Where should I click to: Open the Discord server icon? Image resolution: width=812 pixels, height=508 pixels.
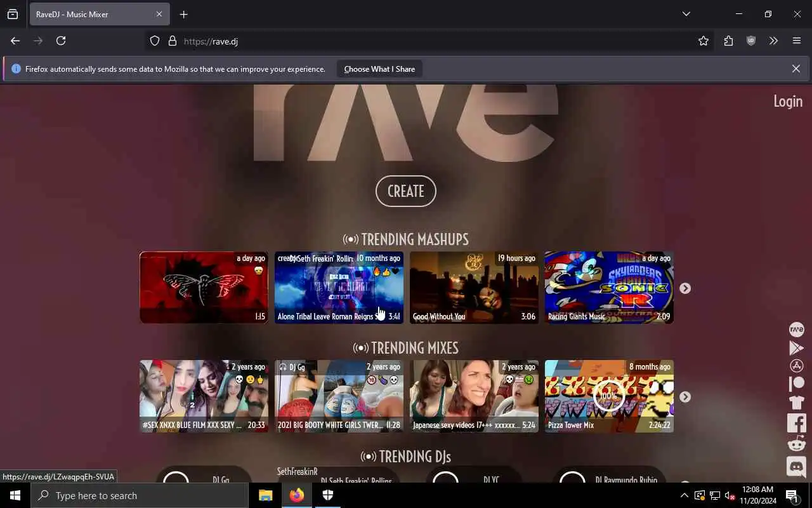click(x=796, y=467)
